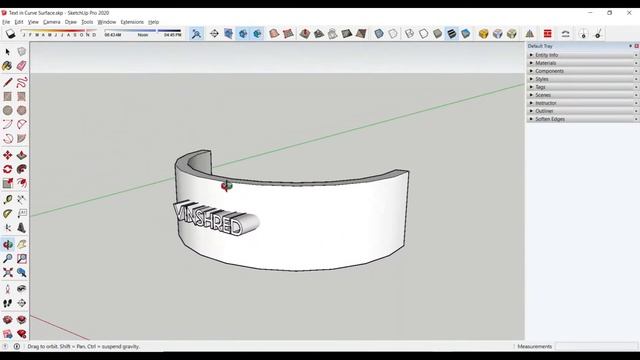Select the Pan hand tool
Screen dimensions: 640x360
[x=22, y=244]
